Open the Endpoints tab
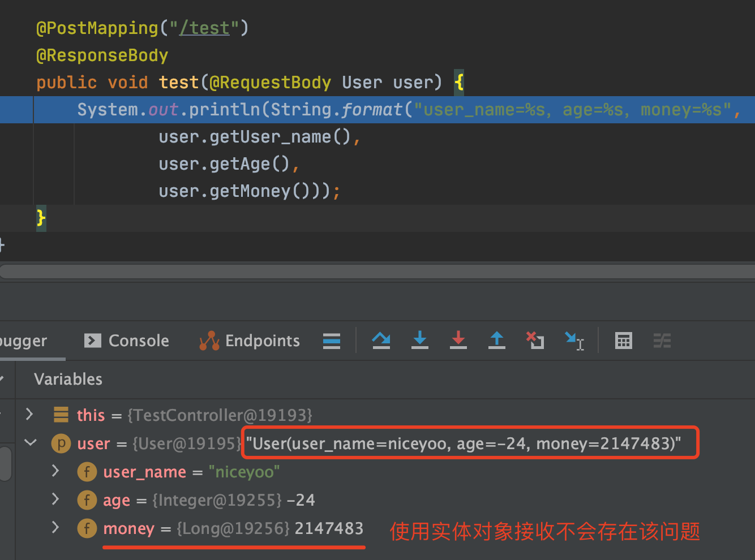The image size is (755, 560). [250, 341]
